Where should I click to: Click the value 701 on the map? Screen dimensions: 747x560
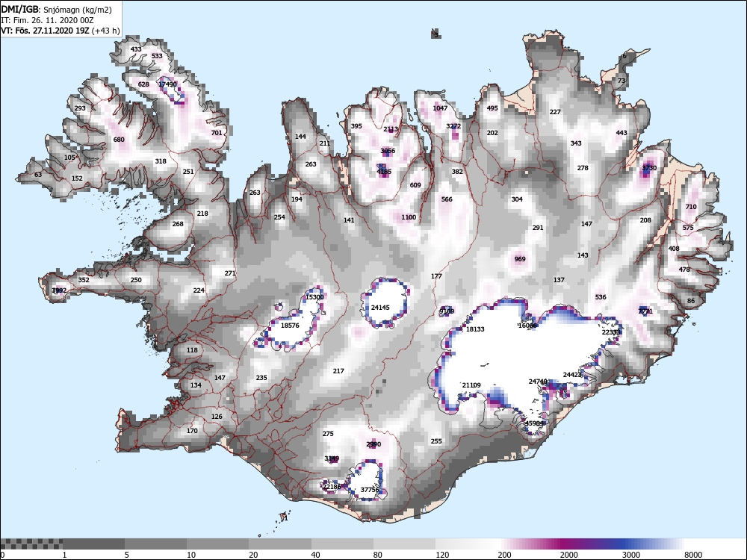[x=217, y=133]
